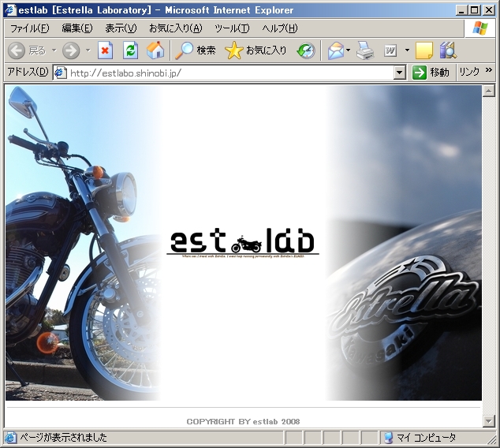
Task: Click COPYRIGHT BY estlab 2008 text
Action: click(x=244, y=421)
